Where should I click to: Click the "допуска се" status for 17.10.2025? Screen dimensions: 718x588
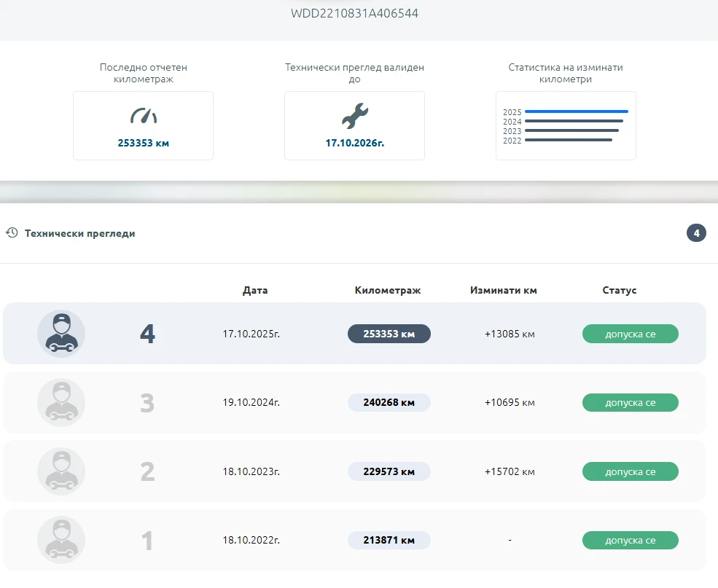pos(630,334)
